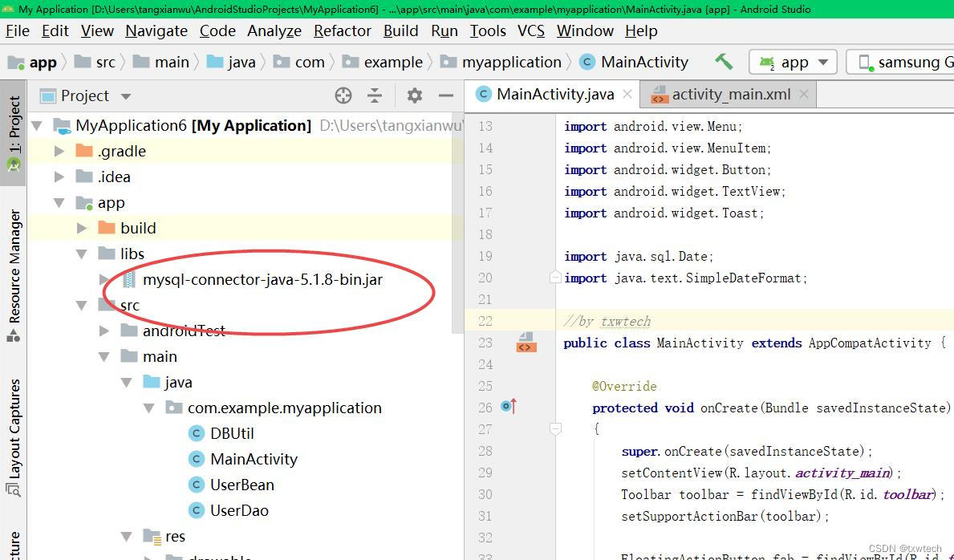Expand the mysql-connector jar node
The image size is (954, 560).
pos(104,279)
